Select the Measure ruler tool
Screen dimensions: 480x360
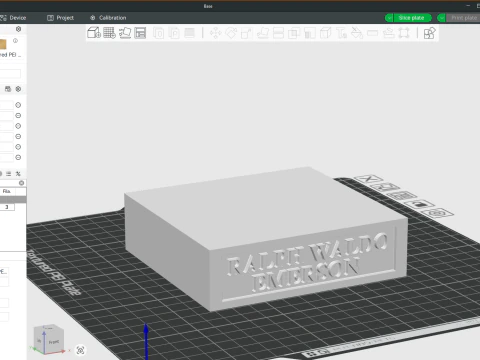point(372,33)
